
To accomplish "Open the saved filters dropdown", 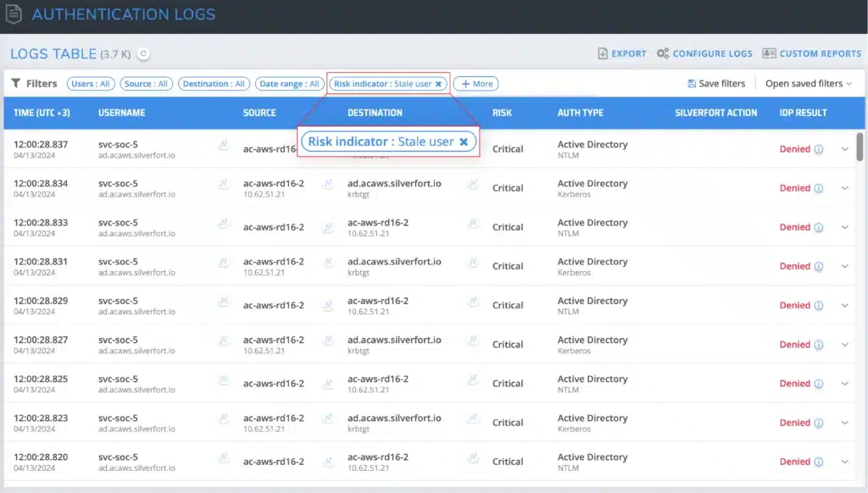I will pos(808,84).
